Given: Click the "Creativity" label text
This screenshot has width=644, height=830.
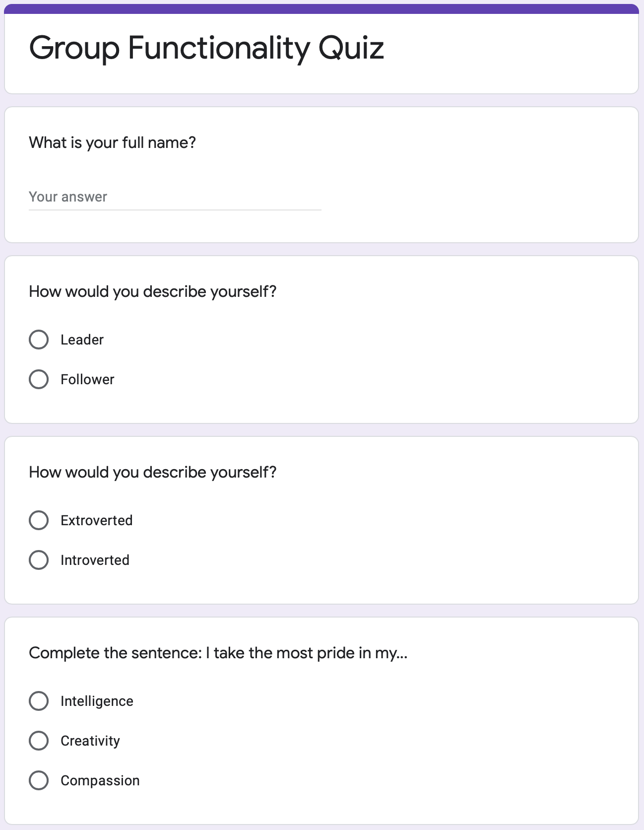Looking at the screenshot, I should coord(90,741).
